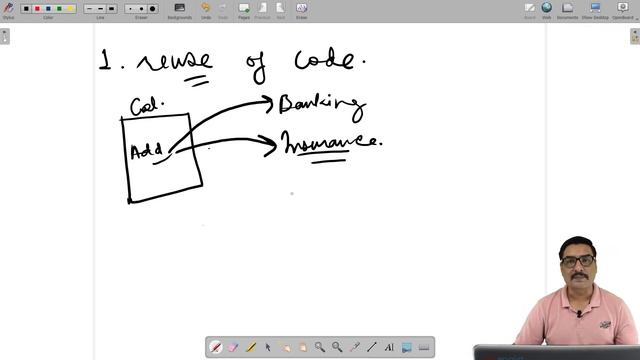Open the Stylus palette toggle
Viewport: 640px width, 360px height.
(8, 10)
